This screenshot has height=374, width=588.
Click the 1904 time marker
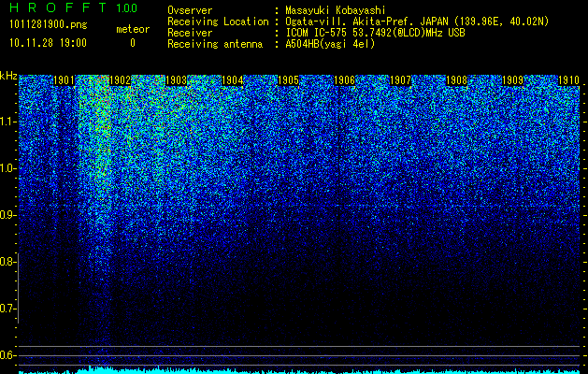pos(232,80)
